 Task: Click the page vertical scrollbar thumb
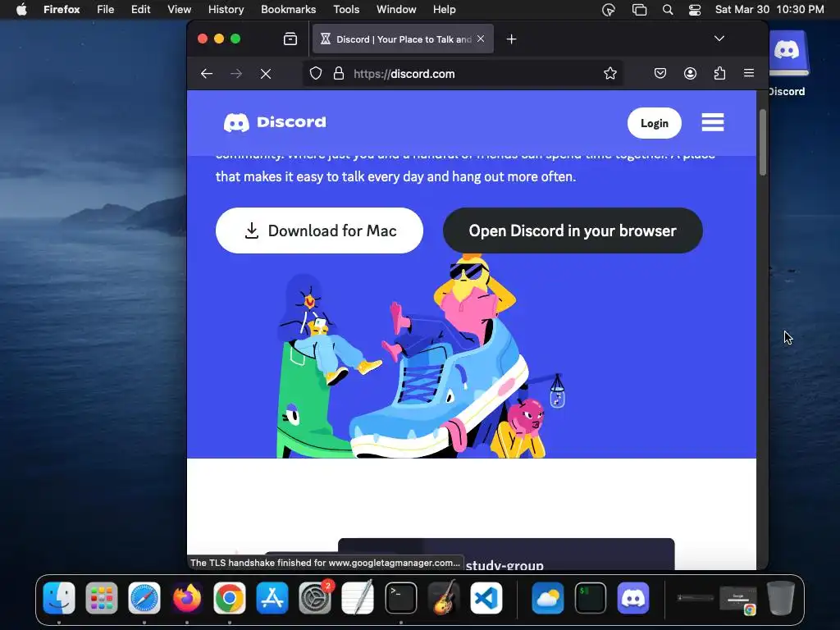(x=762, y=143)
